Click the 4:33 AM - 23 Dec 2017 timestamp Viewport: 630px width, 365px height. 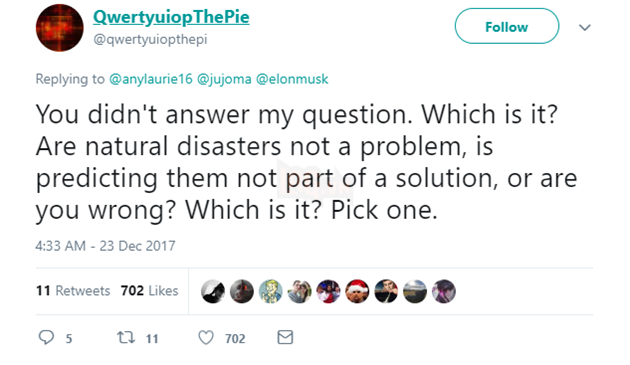click(105, 246)
